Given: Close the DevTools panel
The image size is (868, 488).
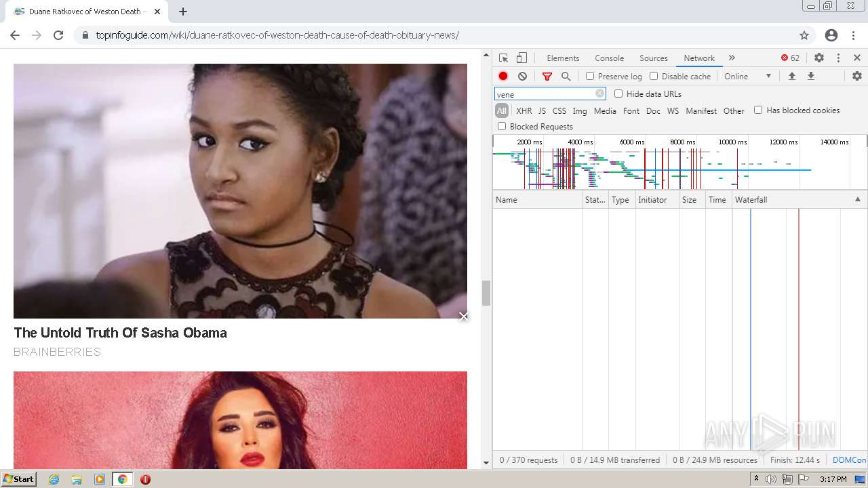Looking at the screenshot, I should 857,58.
